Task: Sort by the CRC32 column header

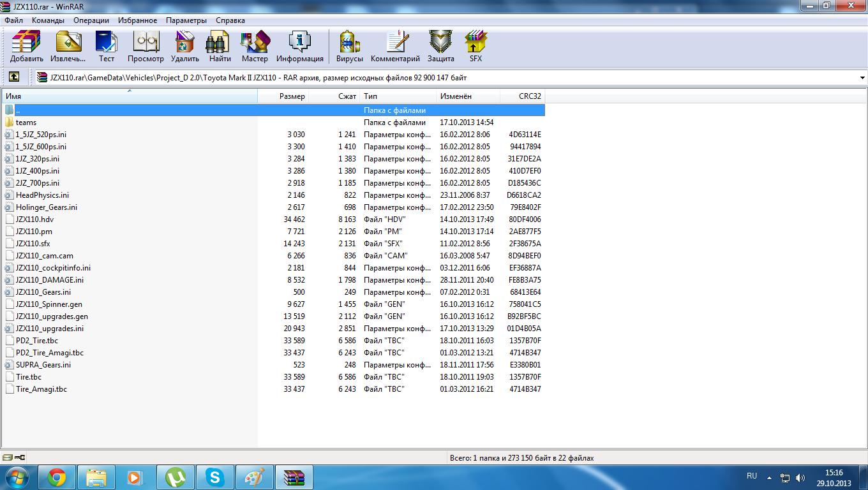Action: pos(522,96)
